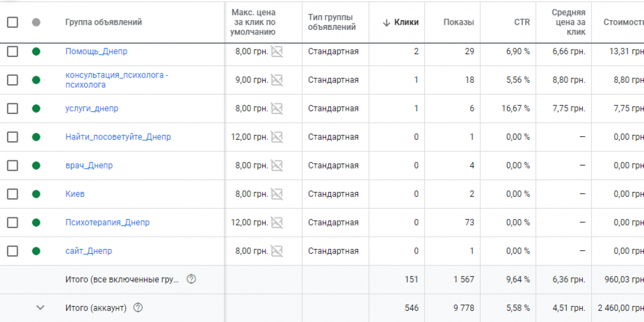Tick the Психотерапия_Днепр row checkbox
This screenshot has width=644, height=322.
pos(12,223)
